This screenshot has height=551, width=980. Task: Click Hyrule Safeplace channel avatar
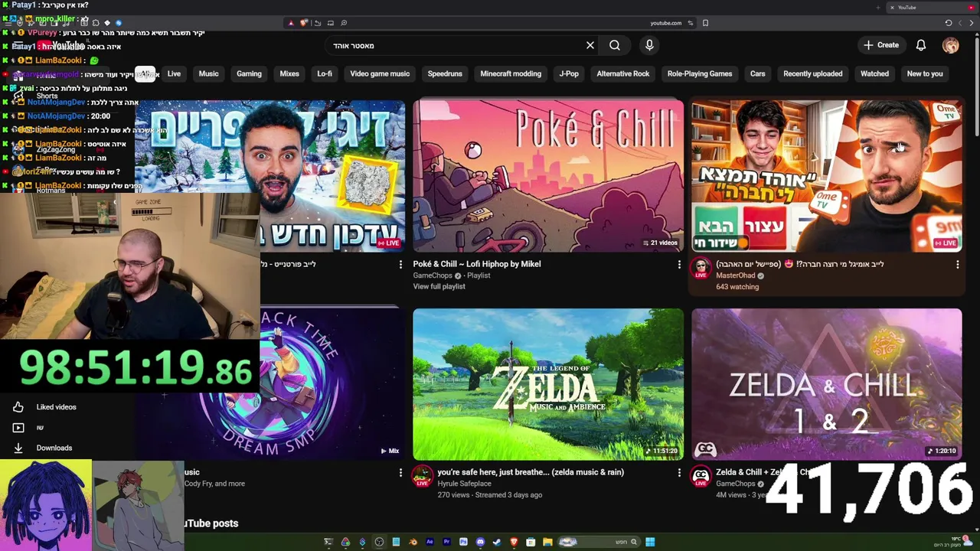tap(422, 477)
